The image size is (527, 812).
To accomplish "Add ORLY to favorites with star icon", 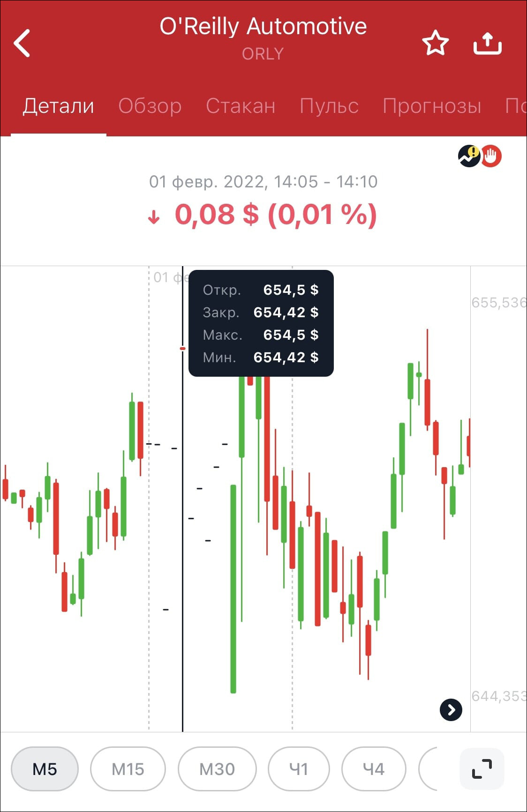I will coord(436,43).
